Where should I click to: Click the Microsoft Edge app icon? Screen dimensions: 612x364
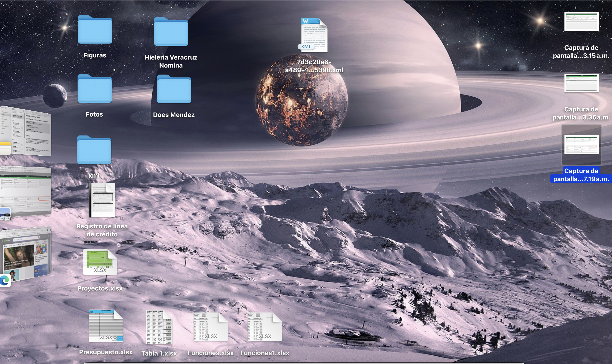pos(5,281)
